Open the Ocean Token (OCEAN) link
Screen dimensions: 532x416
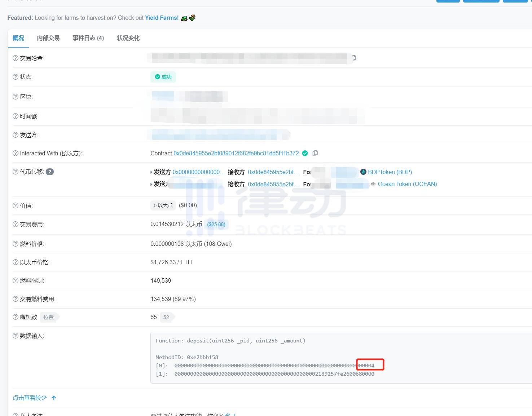[x=407, y=184]
